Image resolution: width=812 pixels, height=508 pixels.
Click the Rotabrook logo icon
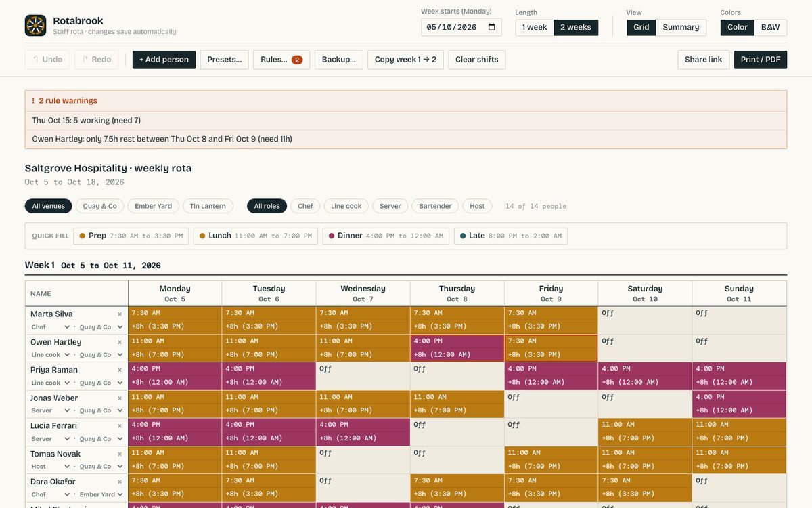pyautogui.click(x=35, y=26)
